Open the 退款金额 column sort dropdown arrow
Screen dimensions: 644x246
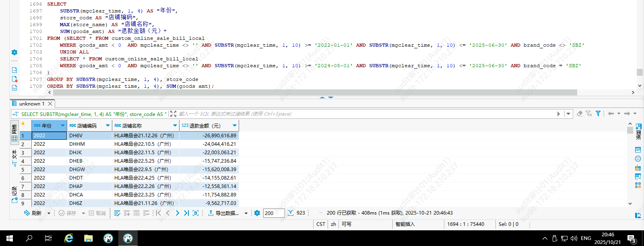[x=235, y=126]
